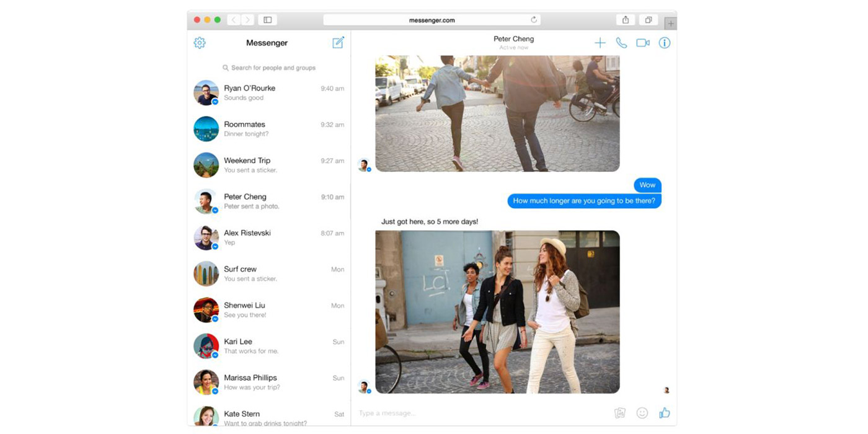Select the Roommates group chat

point(269,129)
